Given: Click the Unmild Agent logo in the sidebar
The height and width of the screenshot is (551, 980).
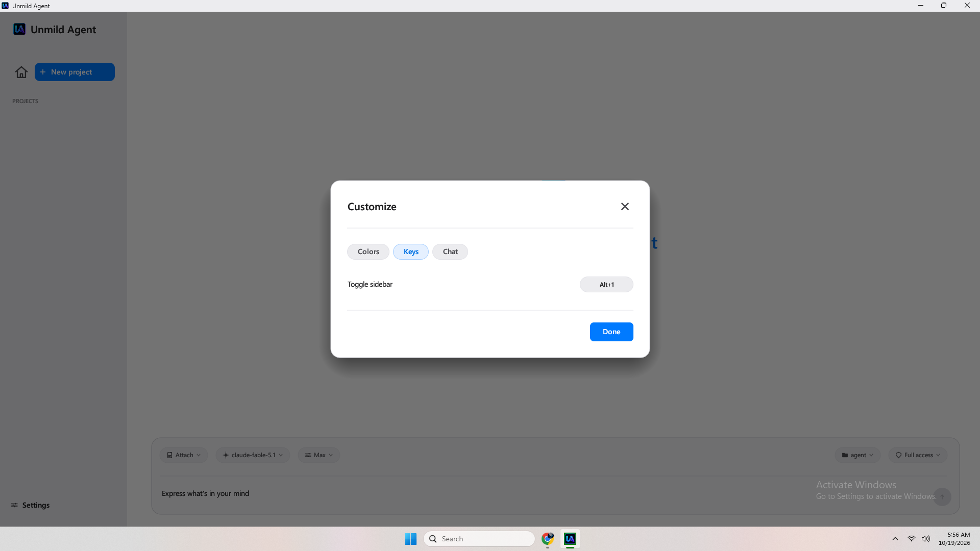Looking at the screenshot, I should tap(19, 29).
